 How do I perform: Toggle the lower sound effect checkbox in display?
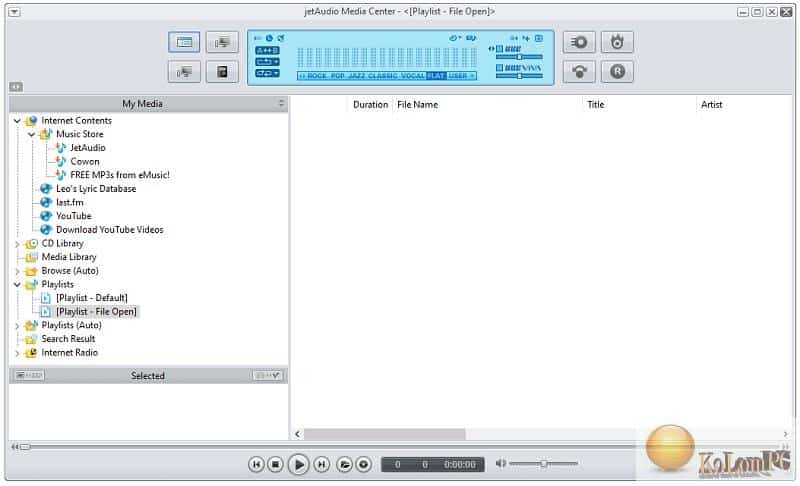pyautogui.click(x=500, y=68)
